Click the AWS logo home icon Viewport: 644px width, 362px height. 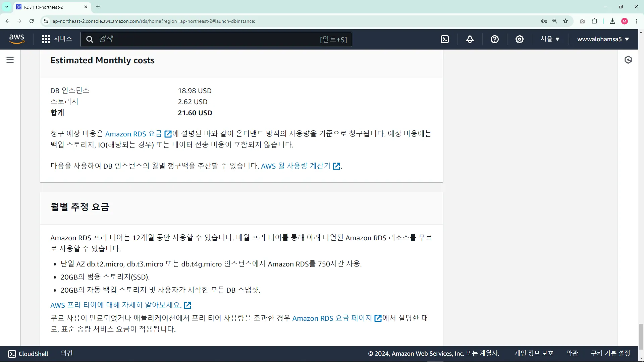pos(17,39)
